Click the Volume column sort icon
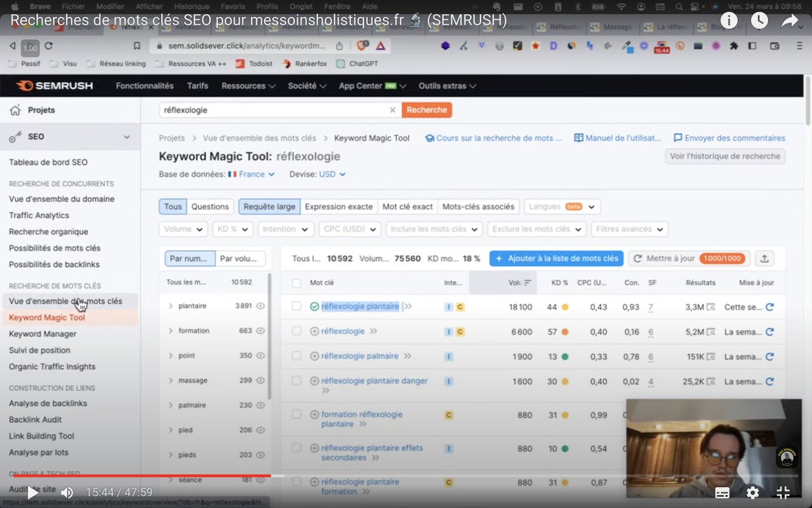812x508 pixels. [527, 282]
